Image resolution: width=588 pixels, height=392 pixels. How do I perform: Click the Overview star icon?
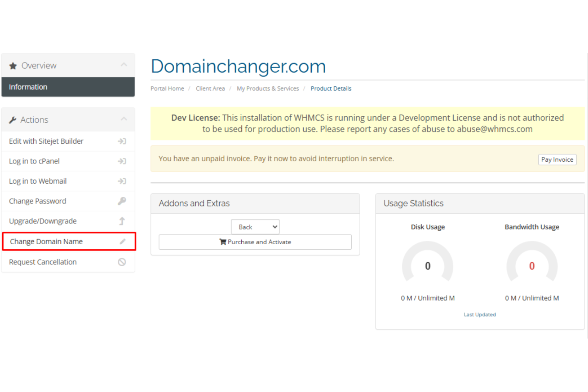(13, 66)
